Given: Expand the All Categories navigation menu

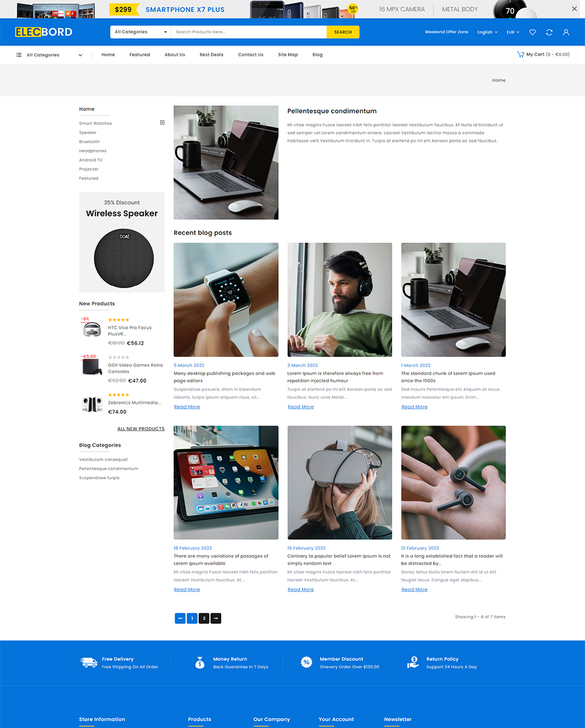Looking at the screenshot, I should (49, 55).
